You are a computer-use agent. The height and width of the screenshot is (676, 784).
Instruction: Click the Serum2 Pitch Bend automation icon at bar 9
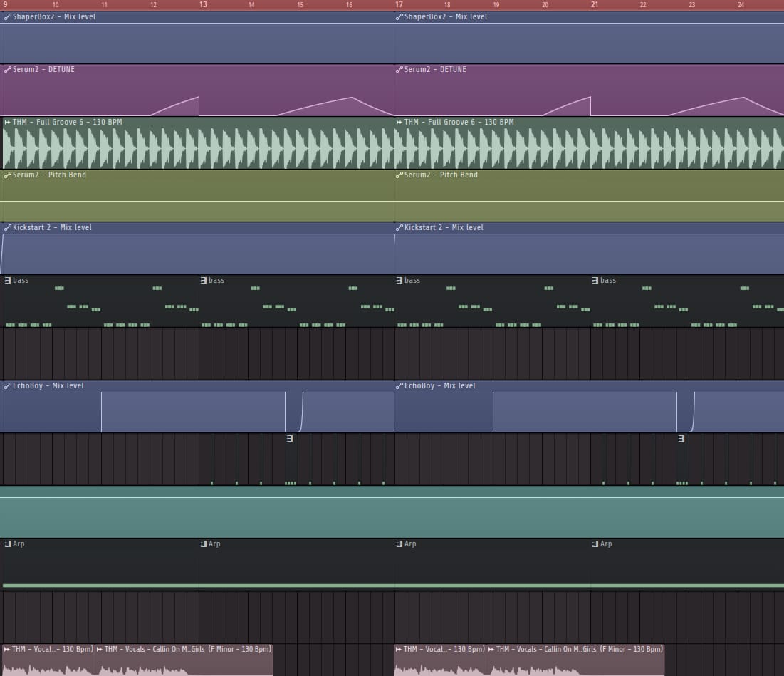(8, 175)
